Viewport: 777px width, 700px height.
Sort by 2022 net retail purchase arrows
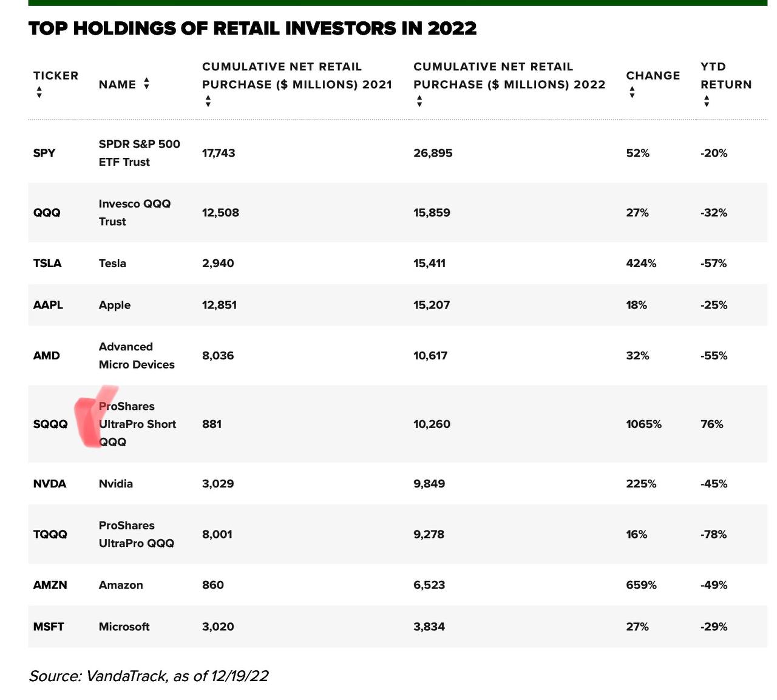click(x=419, y=101)
